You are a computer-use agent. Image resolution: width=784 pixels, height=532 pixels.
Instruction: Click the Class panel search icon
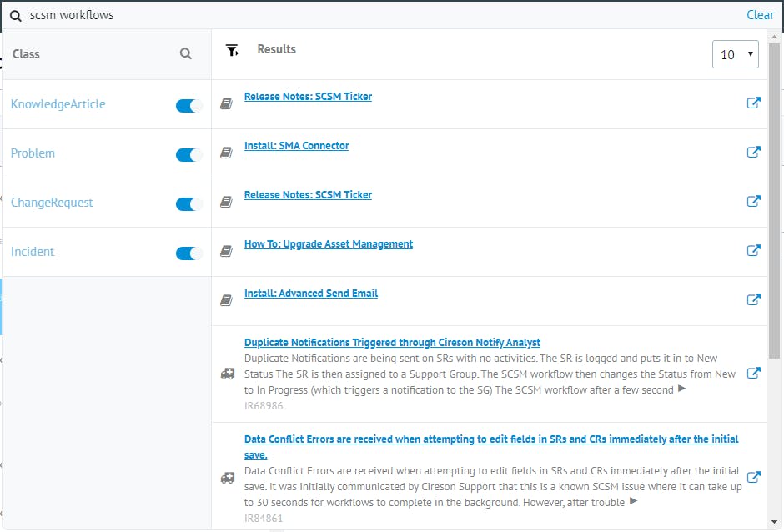click(x=185, y=53)
